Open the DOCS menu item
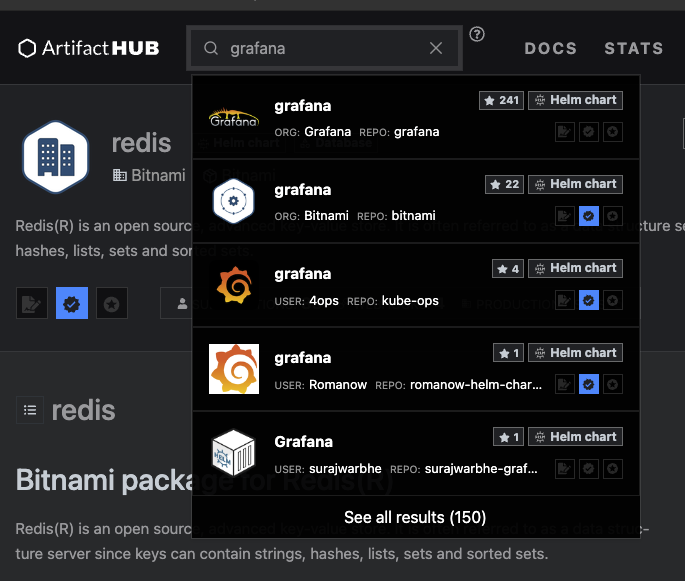Screen dimensions: 685x581 point(550,48)
